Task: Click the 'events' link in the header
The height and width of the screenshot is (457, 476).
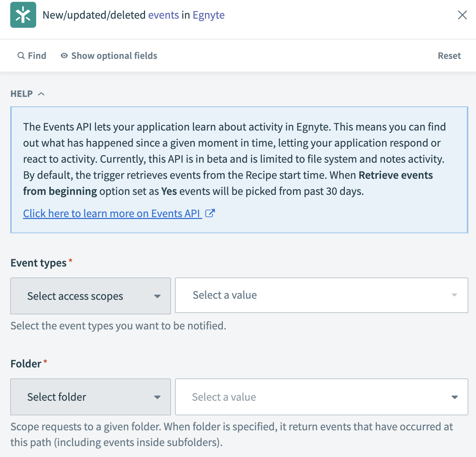Action: [163, 15]
